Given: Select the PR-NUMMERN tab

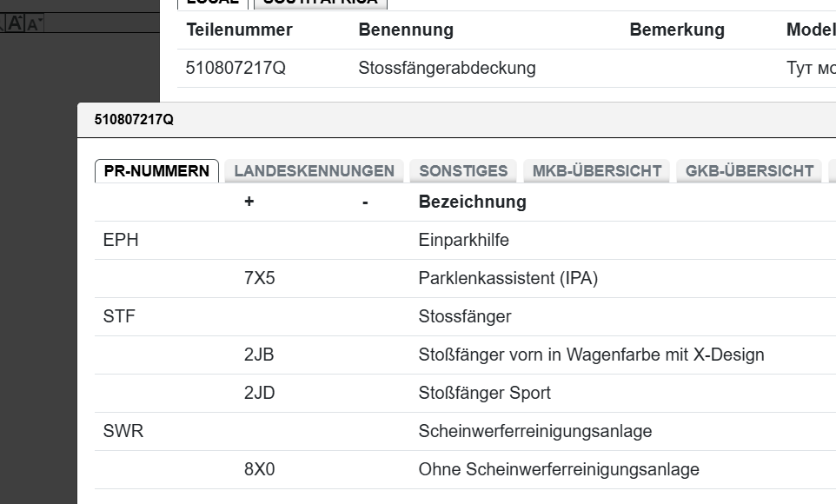Looking at the screenshot, I should point(156,171).
